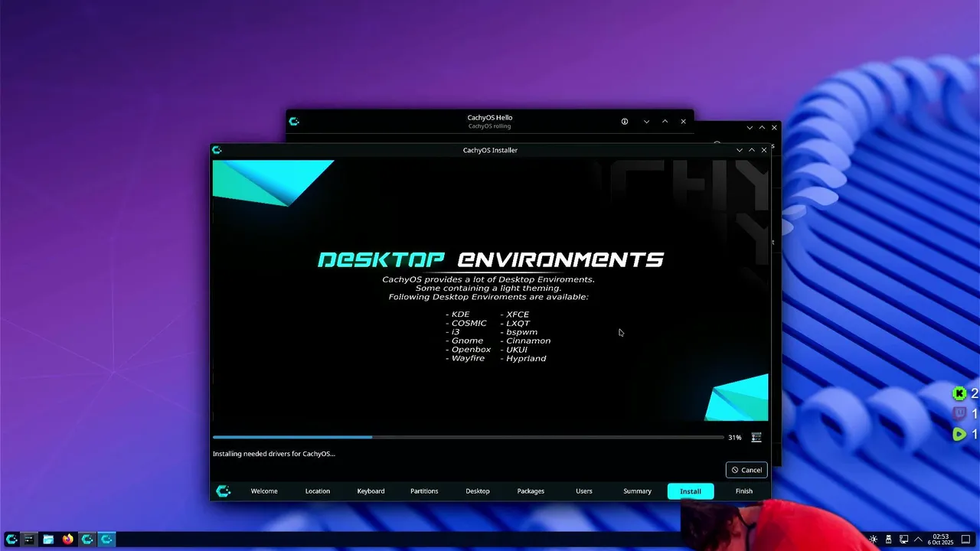Click 'LXQT' in the desktop list
Viewport: 980px width, 551px height.
pos(518,323)
